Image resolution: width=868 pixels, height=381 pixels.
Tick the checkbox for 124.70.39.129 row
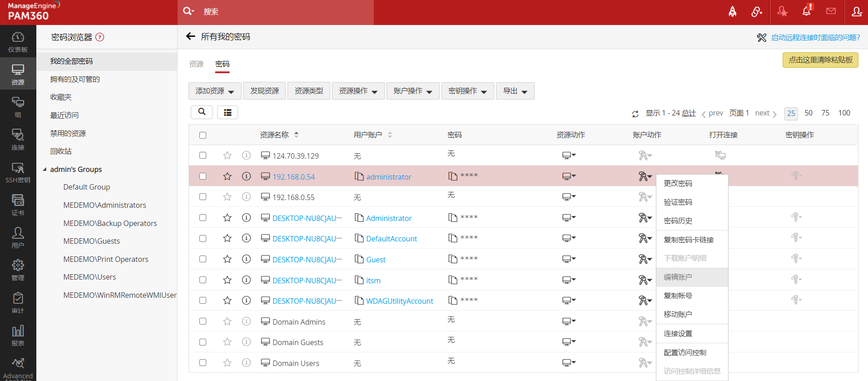[203, 155]
